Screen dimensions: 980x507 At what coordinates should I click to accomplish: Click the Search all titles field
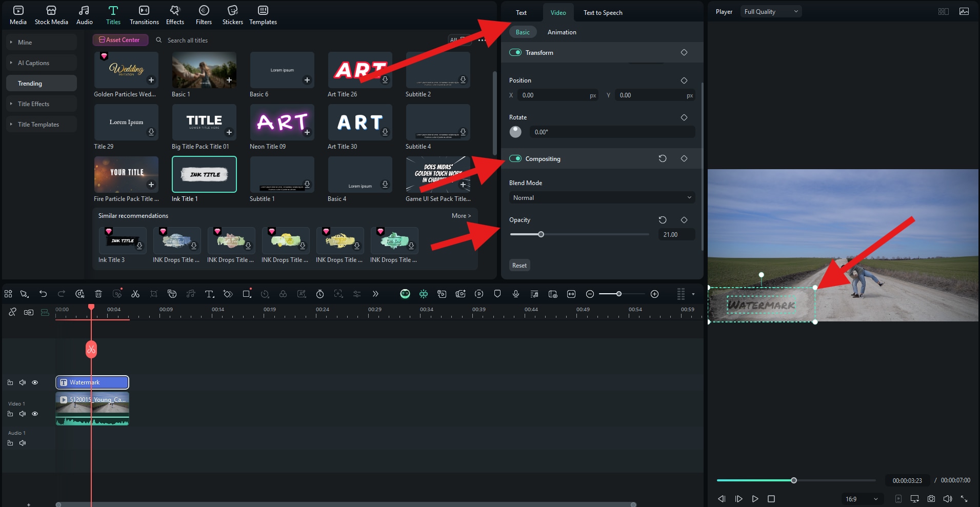pyautogui.click(x=188, y=40)
